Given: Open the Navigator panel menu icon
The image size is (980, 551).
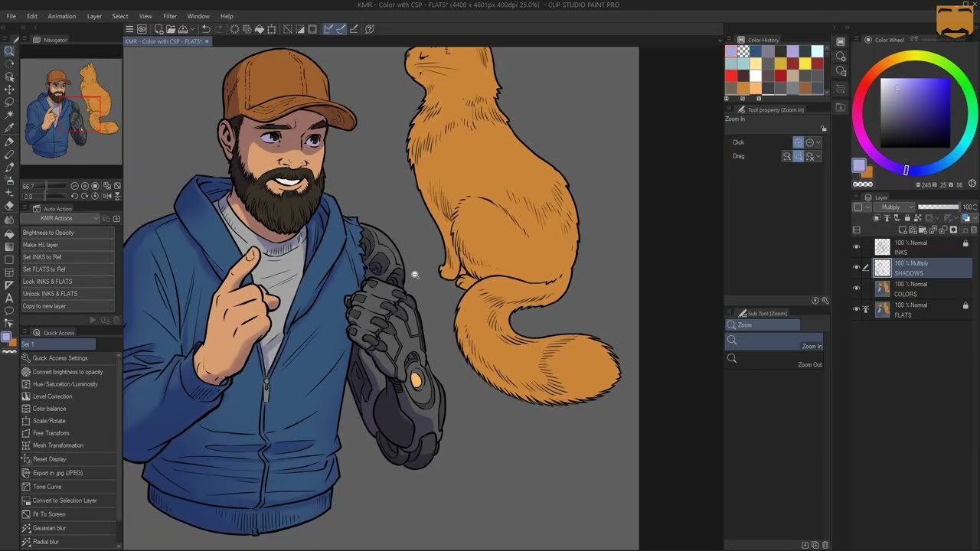Looking at the screenshot, I should [x=24, y=39].
